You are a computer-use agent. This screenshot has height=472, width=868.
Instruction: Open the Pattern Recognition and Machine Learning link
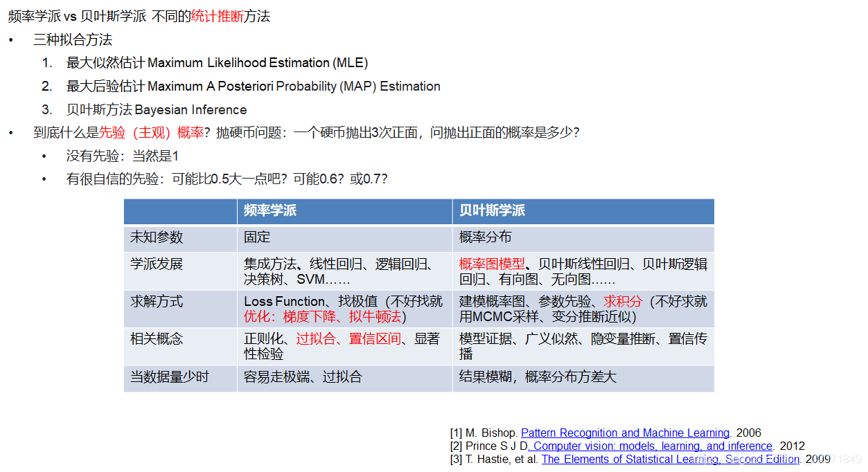(x=625, y=433)
